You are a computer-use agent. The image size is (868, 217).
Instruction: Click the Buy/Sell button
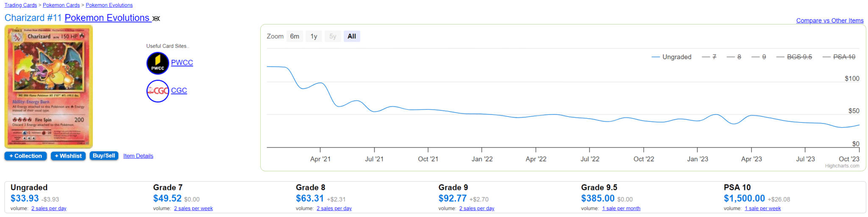pos(104,156)
